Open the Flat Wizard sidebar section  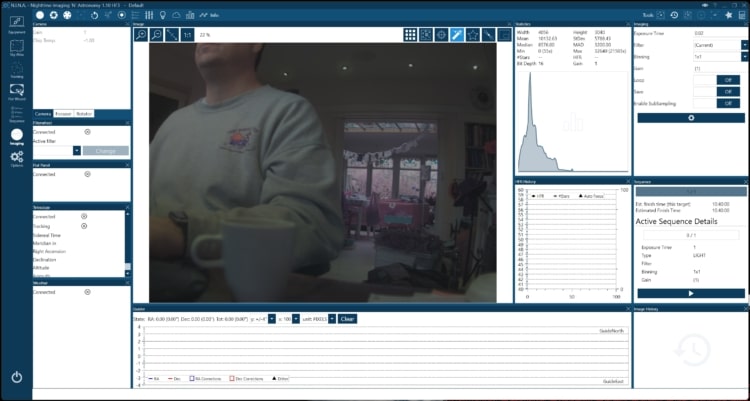pyautogui.click(x=17, y=92)
